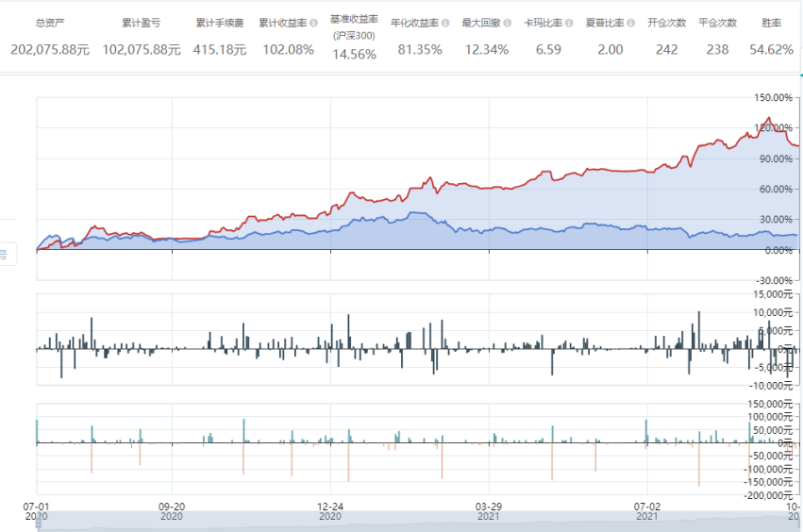Click the 平仓次数 value 238
This screenshot has height=532, width=803.
[x=717, y=50]
